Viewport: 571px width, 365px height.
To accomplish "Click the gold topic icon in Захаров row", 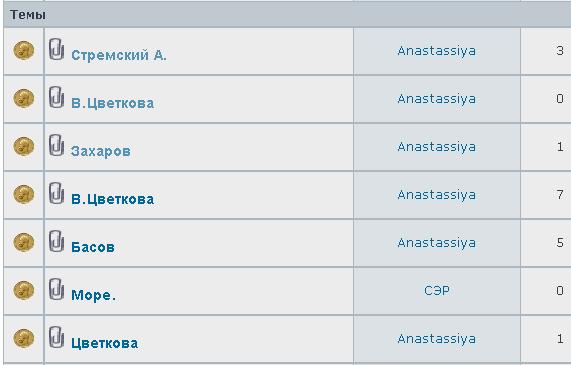I will click(24, 146).
